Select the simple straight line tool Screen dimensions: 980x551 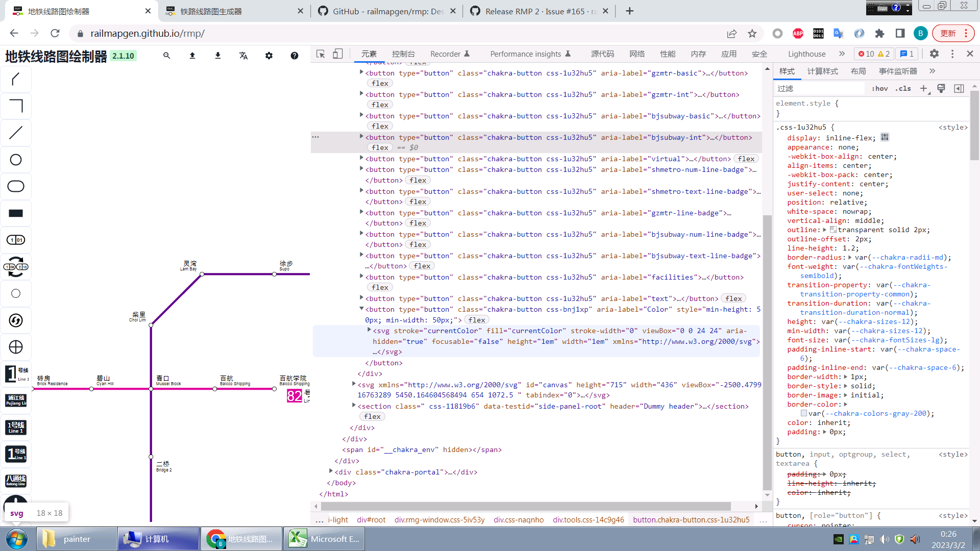[x=16, y=133]
